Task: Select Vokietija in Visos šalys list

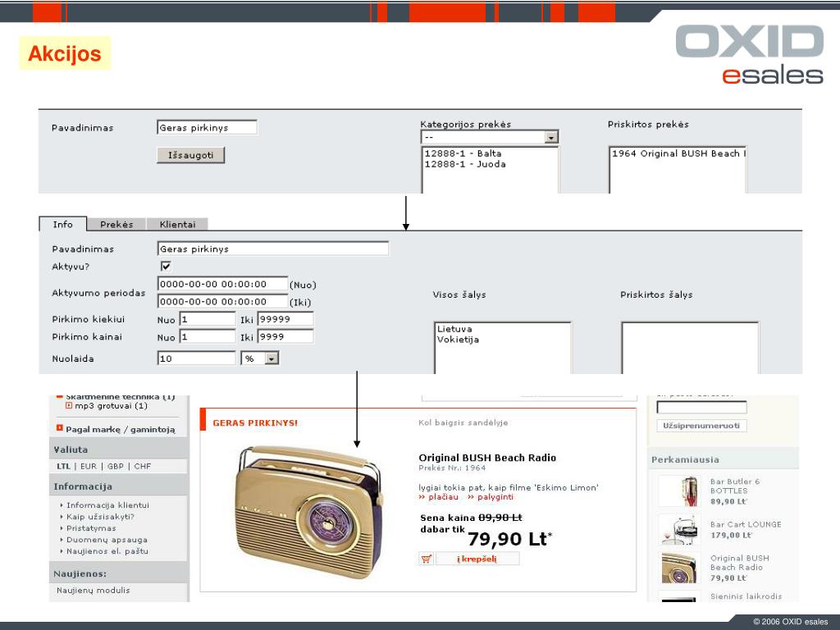Action: [x=458, y=339]
